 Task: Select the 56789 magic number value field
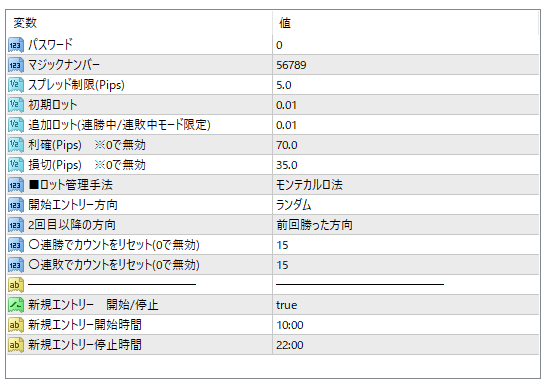(x=405, y=65)
